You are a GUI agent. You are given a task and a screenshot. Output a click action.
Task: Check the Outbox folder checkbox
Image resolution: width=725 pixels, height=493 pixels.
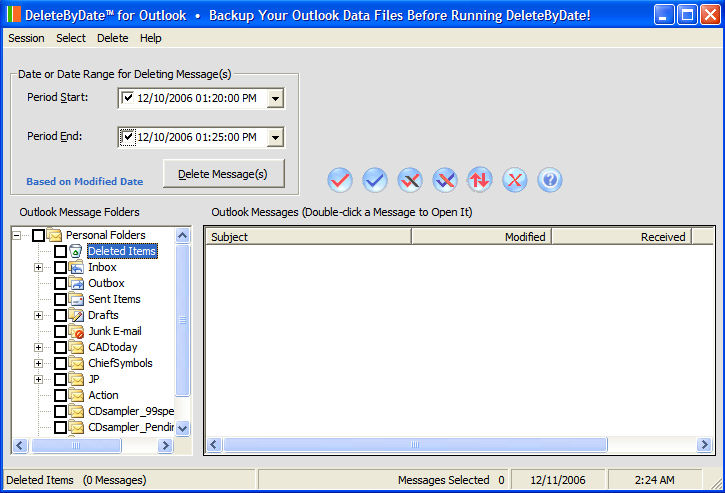(x=61, y=283)
